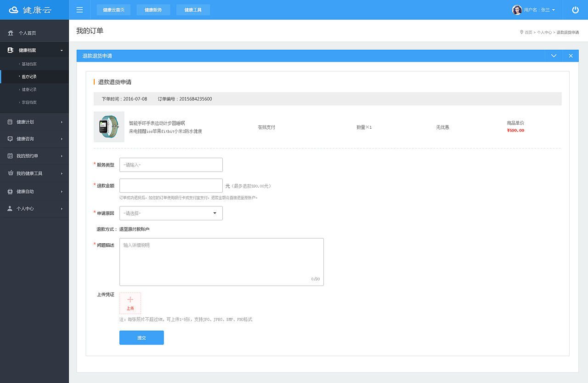Select 家庭档案 submenu item
The height and width of the screenshot is (383, 588).
point(29,103)
